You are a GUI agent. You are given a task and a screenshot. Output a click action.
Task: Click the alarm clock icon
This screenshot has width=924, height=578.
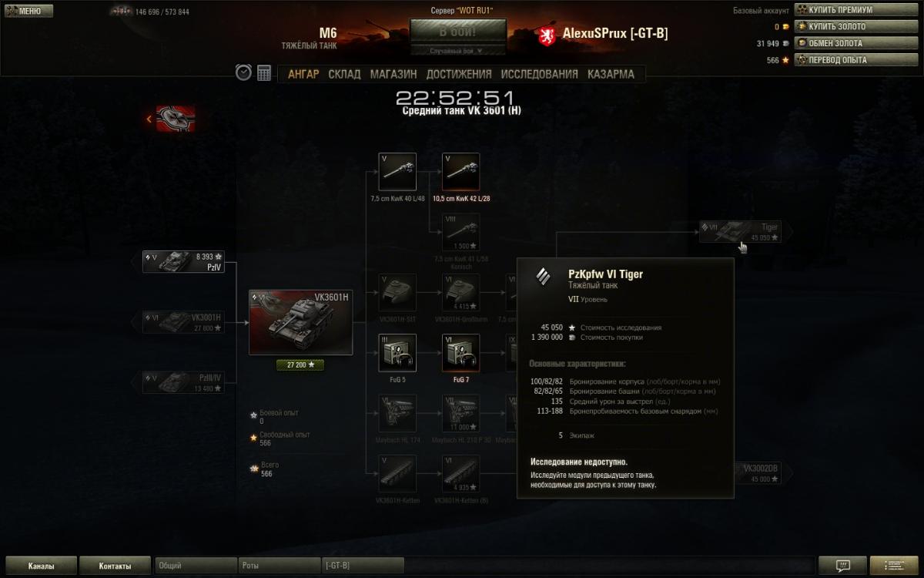click(243, 72)
